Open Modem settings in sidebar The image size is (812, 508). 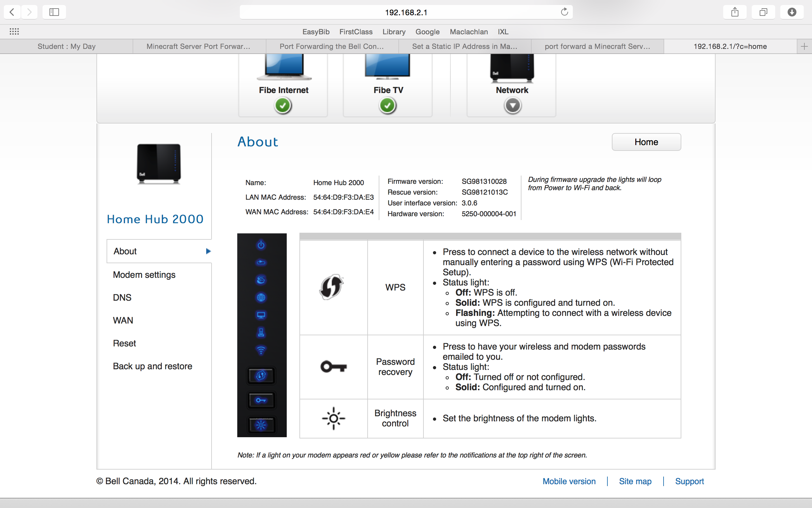point(144,275)
